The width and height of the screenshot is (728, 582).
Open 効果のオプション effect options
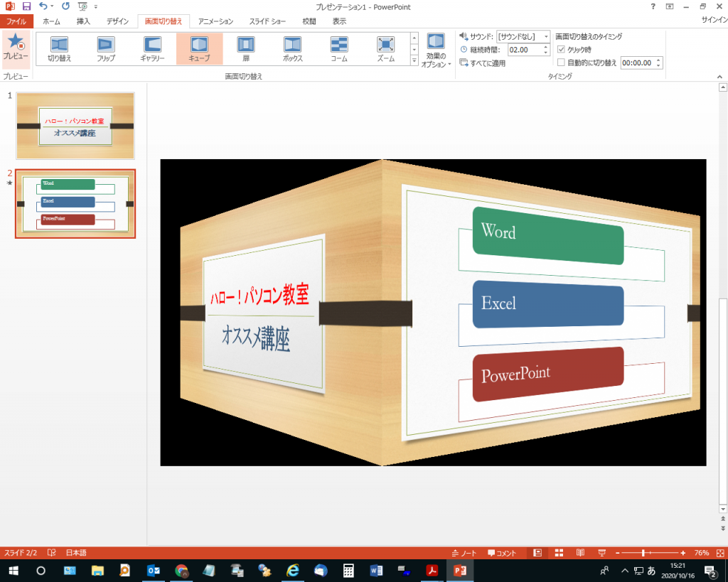click(436, 50)
